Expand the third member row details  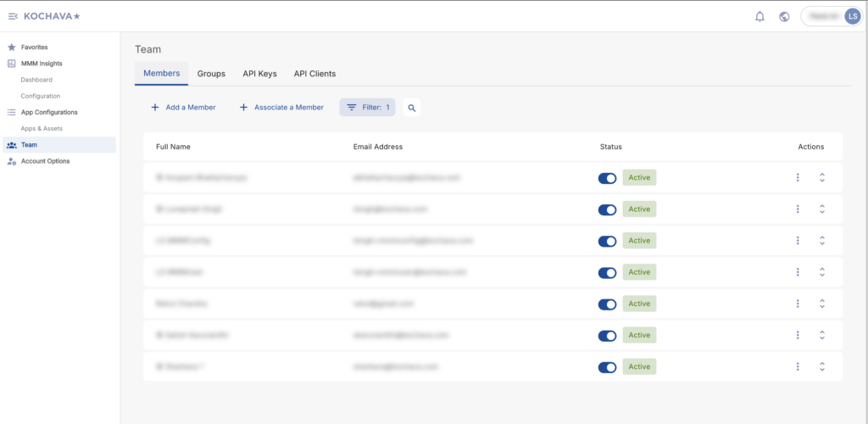tap(822, 241)
